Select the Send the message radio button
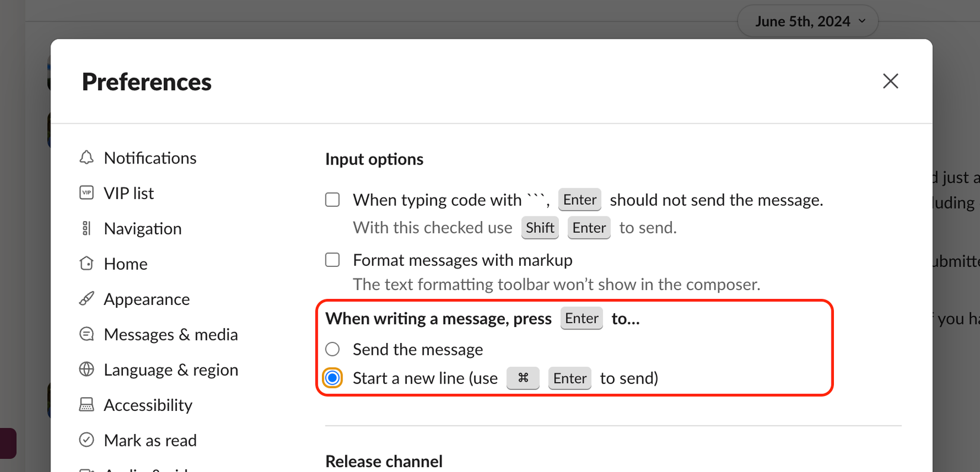Viewport: 980px width, 472px height. tap(332, 349)
